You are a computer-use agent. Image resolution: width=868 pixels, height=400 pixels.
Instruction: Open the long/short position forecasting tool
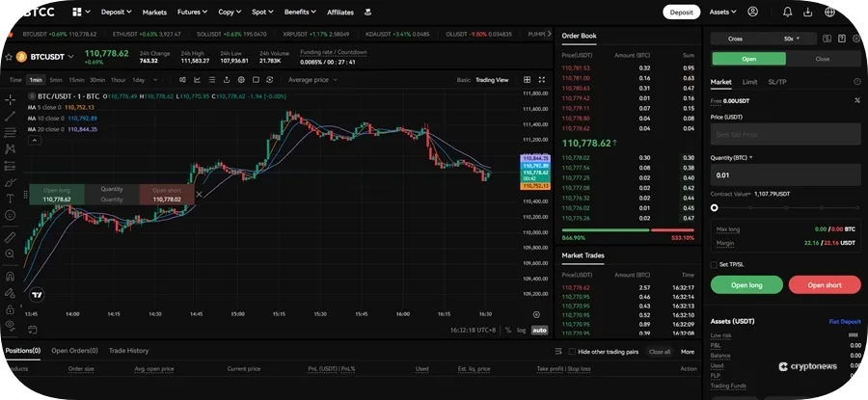click(x=10, y=166)
